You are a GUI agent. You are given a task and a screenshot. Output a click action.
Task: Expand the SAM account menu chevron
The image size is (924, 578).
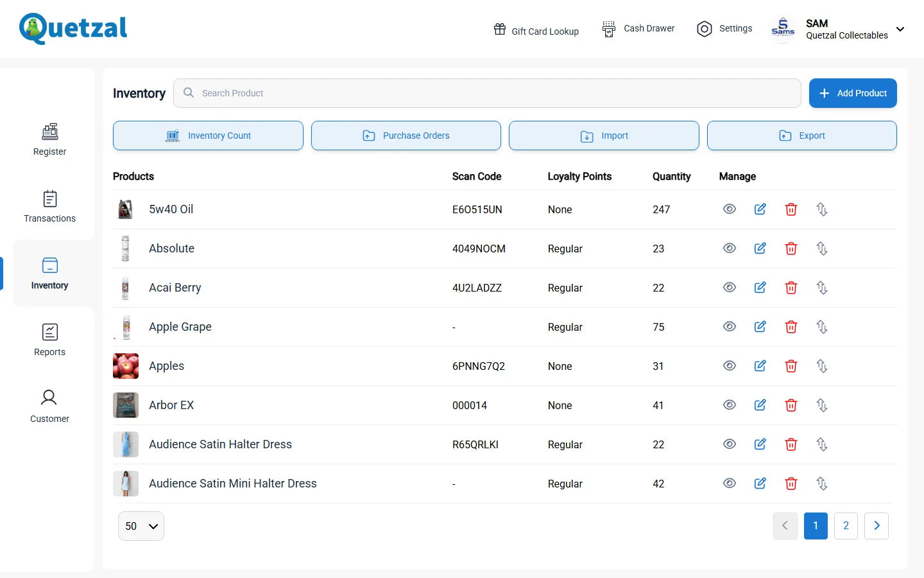pos(900,29)
